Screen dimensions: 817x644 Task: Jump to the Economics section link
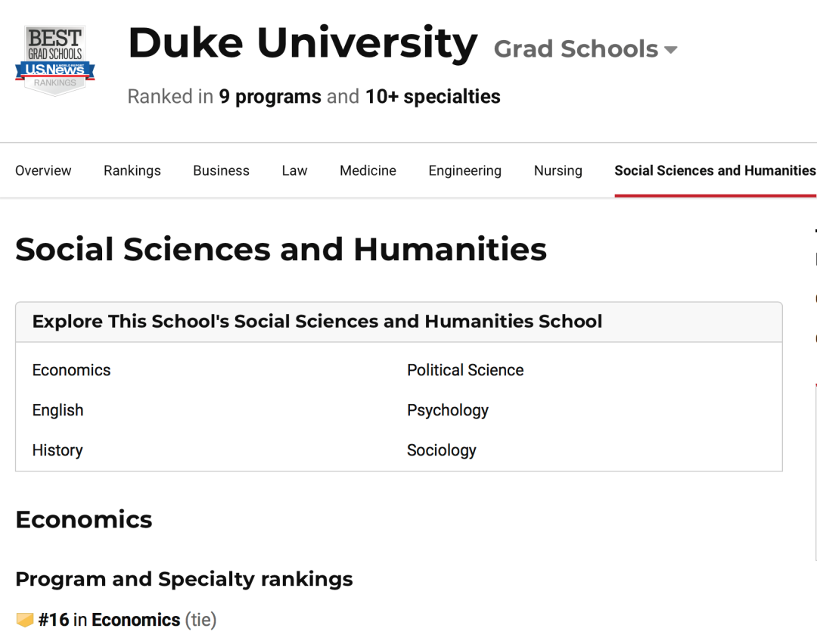[71, 370]
